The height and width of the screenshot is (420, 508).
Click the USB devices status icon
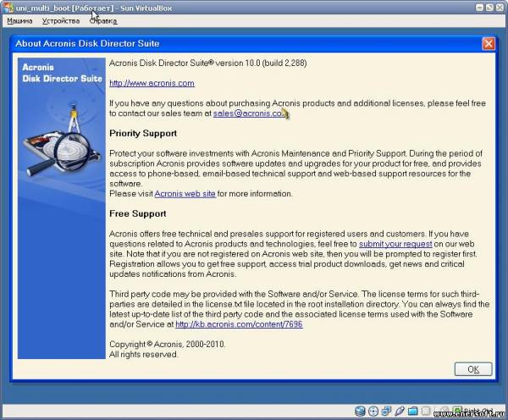[400, 412]
